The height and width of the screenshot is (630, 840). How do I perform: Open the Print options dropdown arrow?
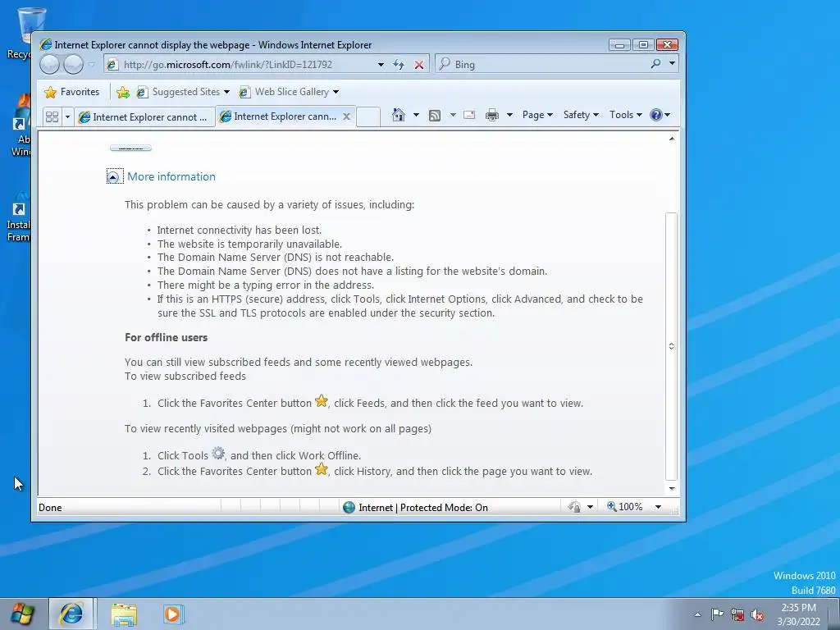[x=509, y=115]
